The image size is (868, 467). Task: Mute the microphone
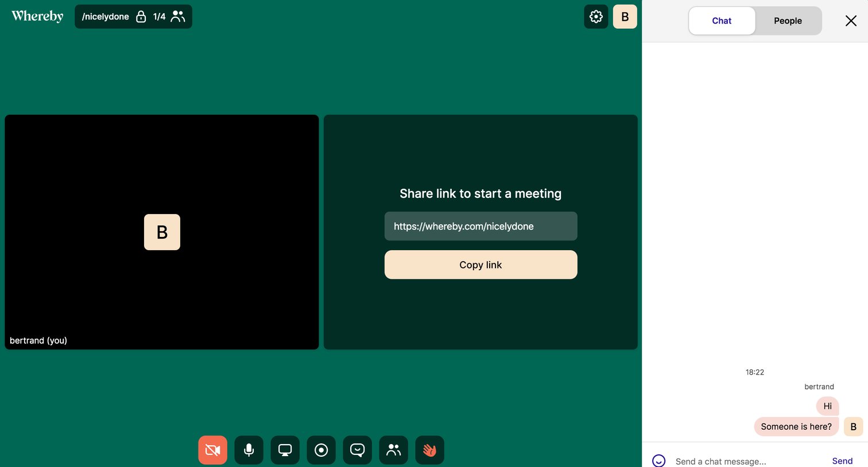tap(249, 450)
